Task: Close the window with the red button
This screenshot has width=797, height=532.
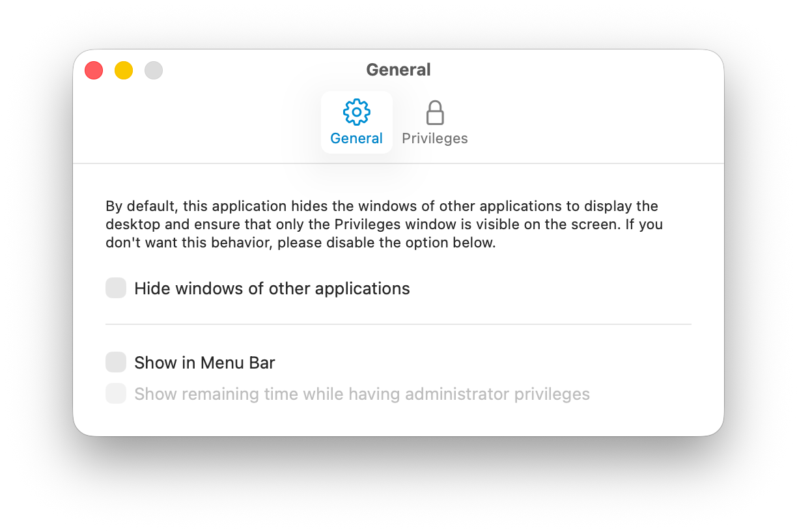Action: pos(94,70)
